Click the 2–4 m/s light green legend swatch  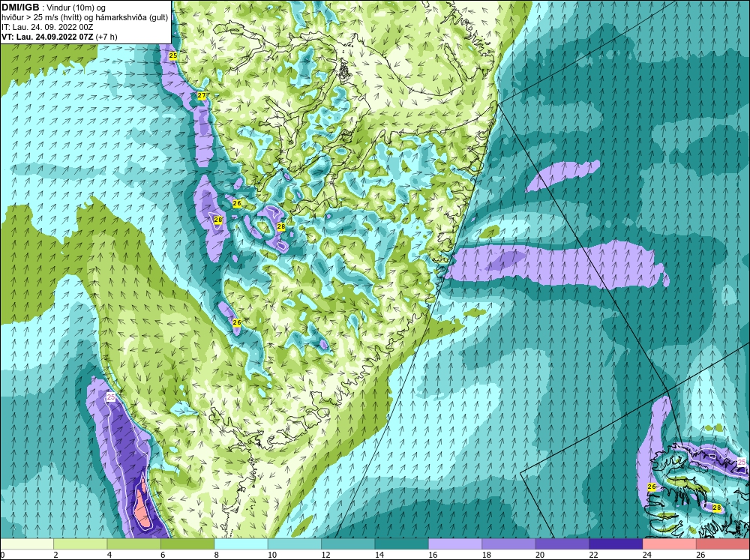coord(80,544)
